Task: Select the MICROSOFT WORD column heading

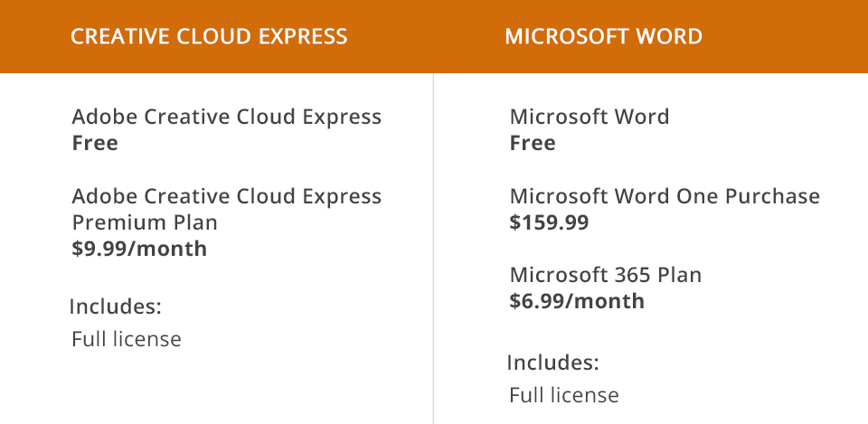Action: point(603,37)
